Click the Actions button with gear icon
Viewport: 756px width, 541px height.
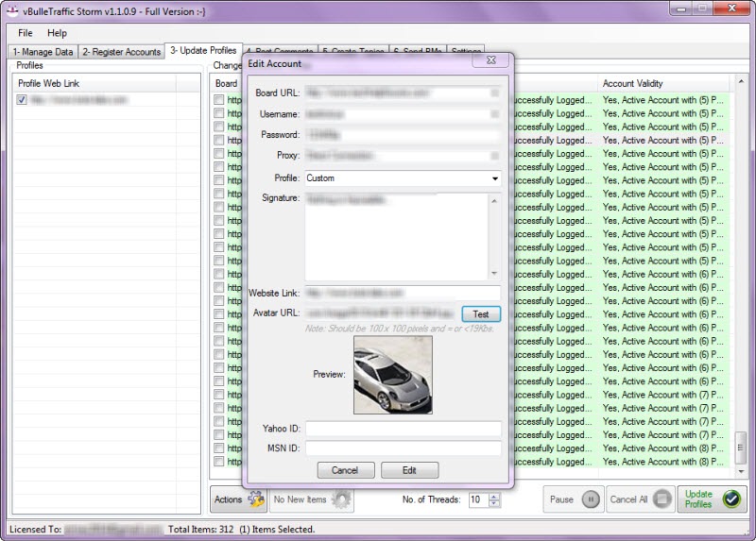tap(237, 499)
